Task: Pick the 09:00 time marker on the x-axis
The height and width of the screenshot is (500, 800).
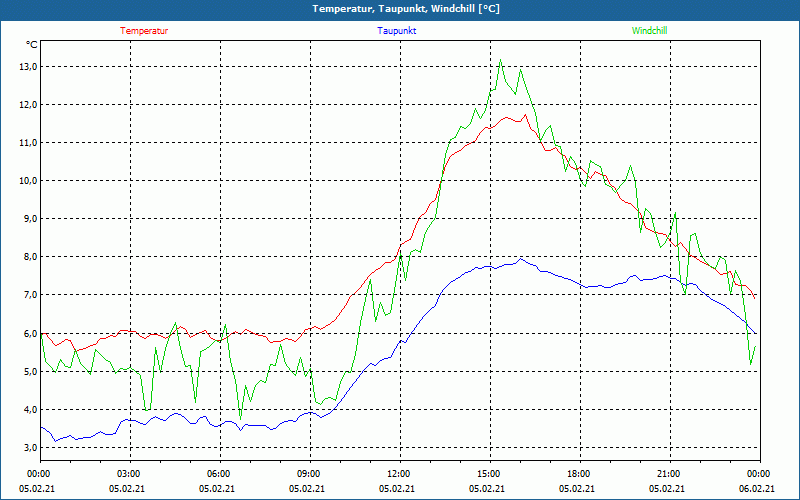Action: tap(308, 474)
